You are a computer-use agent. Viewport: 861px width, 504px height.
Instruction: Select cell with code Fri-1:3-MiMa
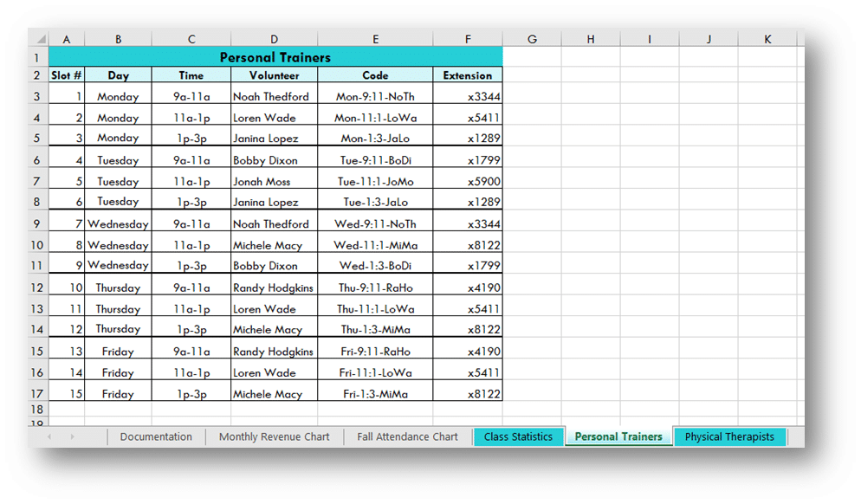pyautogui.click(x=375, y=391)
